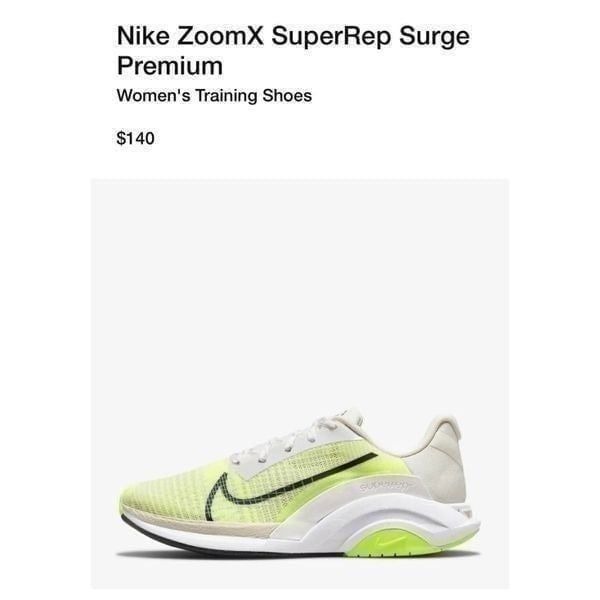Click the SuperRep logo text on shoe
600x600 pixels.
point(385,486)
